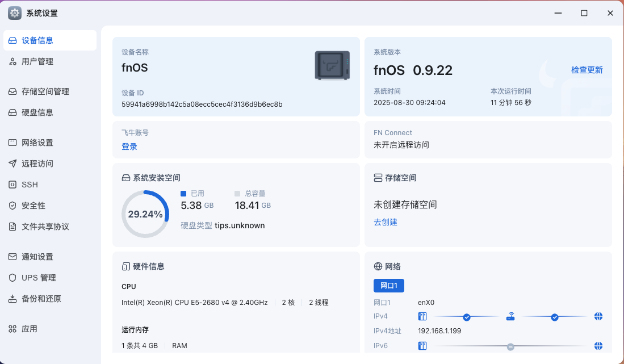Switch to 文件共享协议 section
Viewport: 624px width, 364px height.
pos(50,227)
